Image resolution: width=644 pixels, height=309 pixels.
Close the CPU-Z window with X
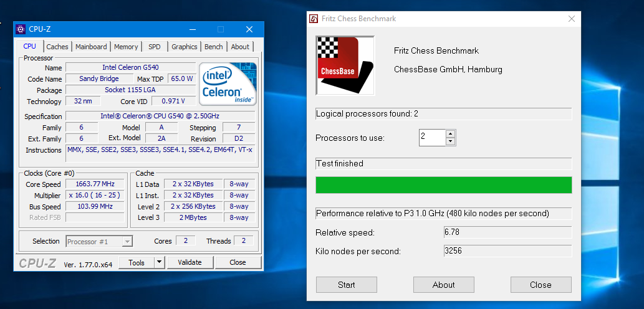tap(249, 29)
